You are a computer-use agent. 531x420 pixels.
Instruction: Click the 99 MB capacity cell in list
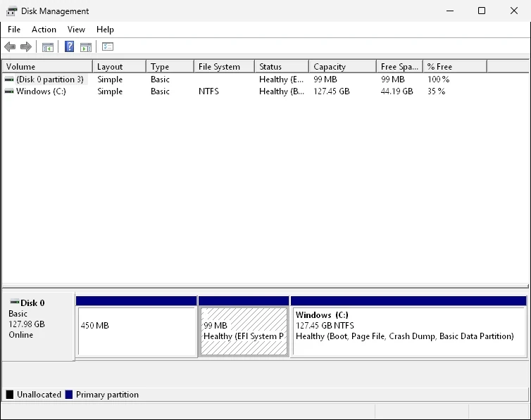pyautogui.click(x=325, y=79)
